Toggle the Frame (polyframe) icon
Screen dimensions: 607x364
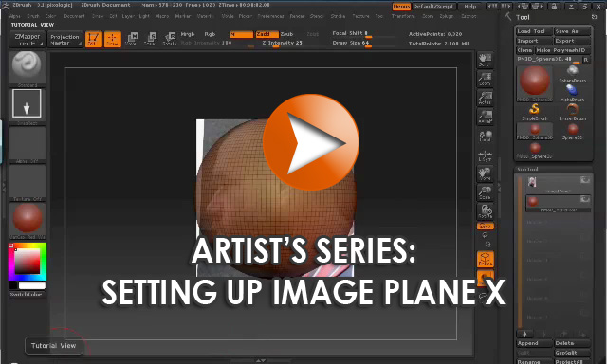click(x=485, y=259)
